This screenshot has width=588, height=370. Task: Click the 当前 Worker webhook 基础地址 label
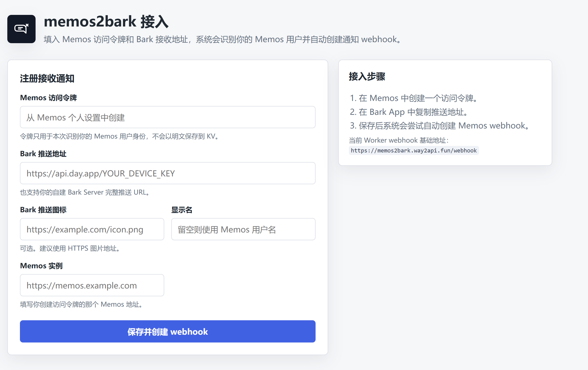(x=399, y=140)
